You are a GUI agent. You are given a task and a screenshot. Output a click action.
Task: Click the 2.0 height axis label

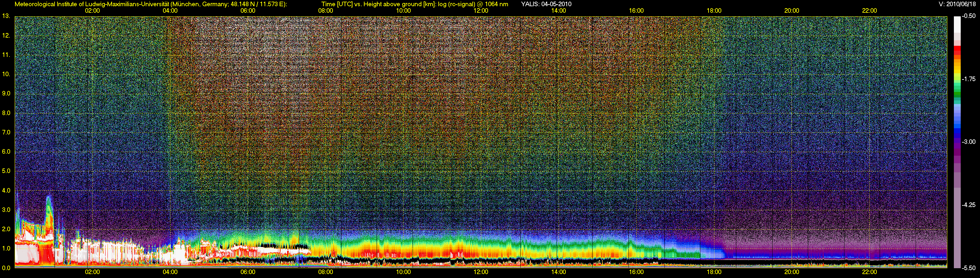(x=6, y=229)
